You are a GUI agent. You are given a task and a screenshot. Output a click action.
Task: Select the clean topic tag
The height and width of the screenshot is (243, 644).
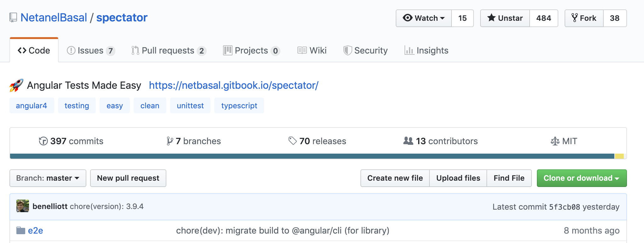(x=150, y=105)
